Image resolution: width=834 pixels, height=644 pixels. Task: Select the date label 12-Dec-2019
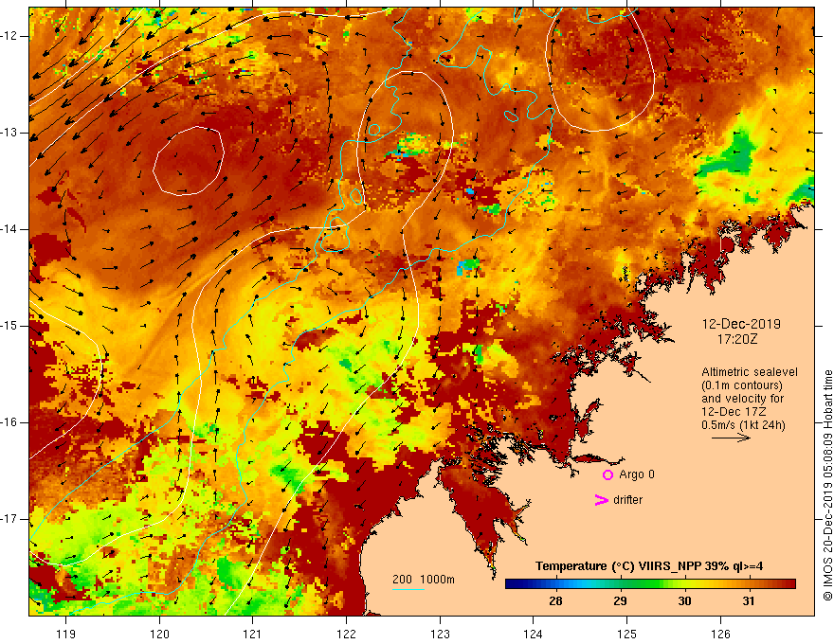click(741, 324)
